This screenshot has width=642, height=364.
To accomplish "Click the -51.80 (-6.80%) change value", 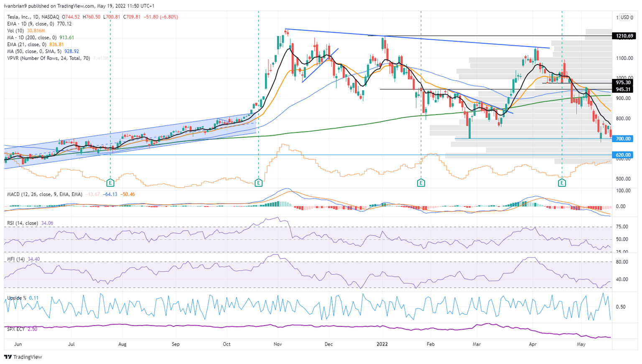I will click(x=160, y=17).
